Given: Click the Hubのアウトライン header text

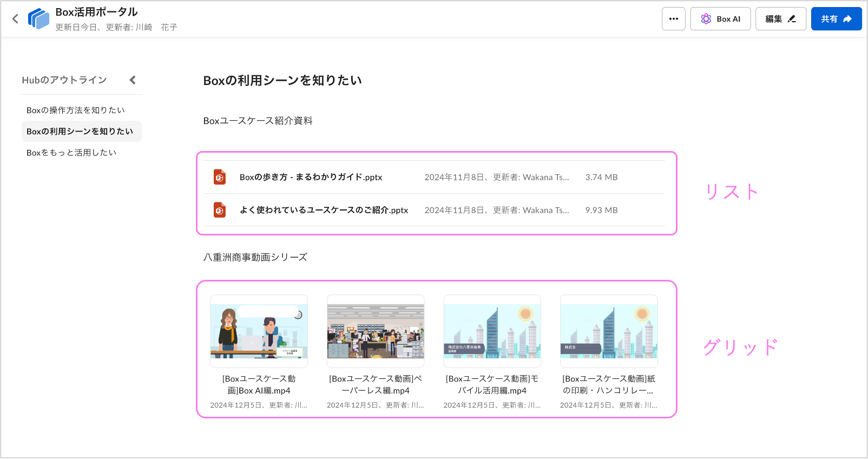Looking at the screenshot, I should [x=64, y=80].
